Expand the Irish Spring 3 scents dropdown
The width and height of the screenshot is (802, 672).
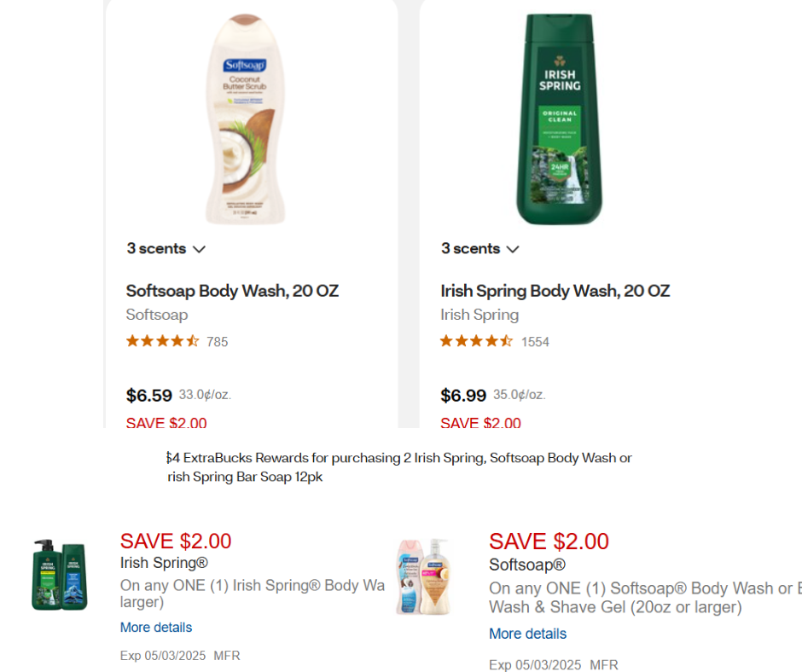[x=480, y=249]
